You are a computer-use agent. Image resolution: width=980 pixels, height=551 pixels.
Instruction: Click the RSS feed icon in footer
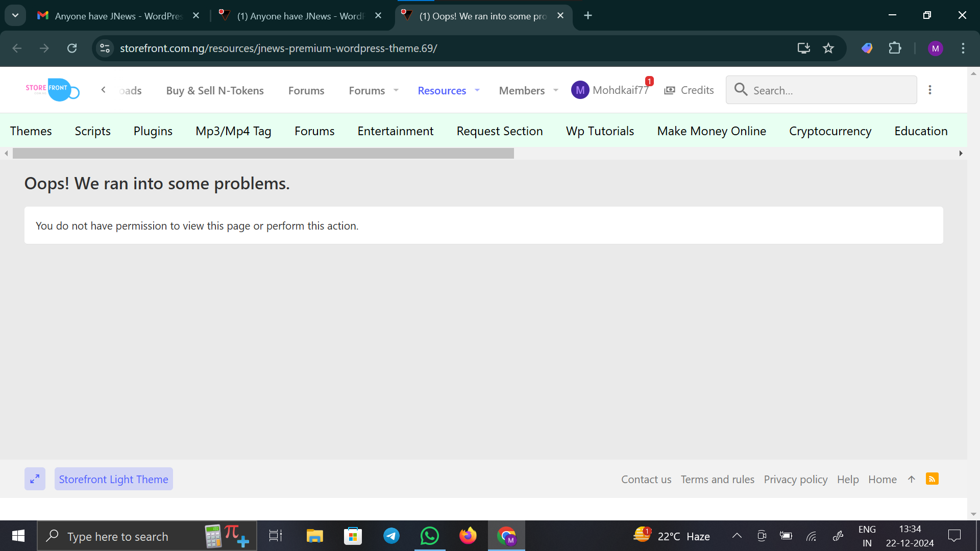[x=932, y=479]
